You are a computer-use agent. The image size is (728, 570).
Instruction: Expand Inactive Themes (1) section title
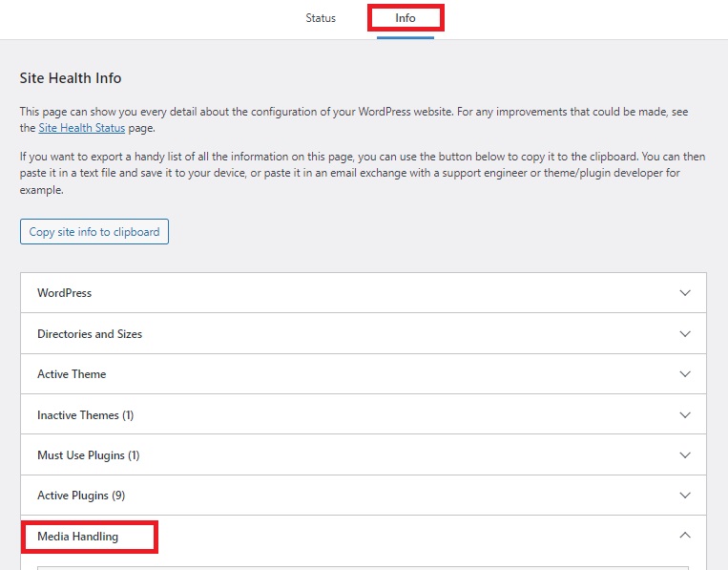[85, 415]
